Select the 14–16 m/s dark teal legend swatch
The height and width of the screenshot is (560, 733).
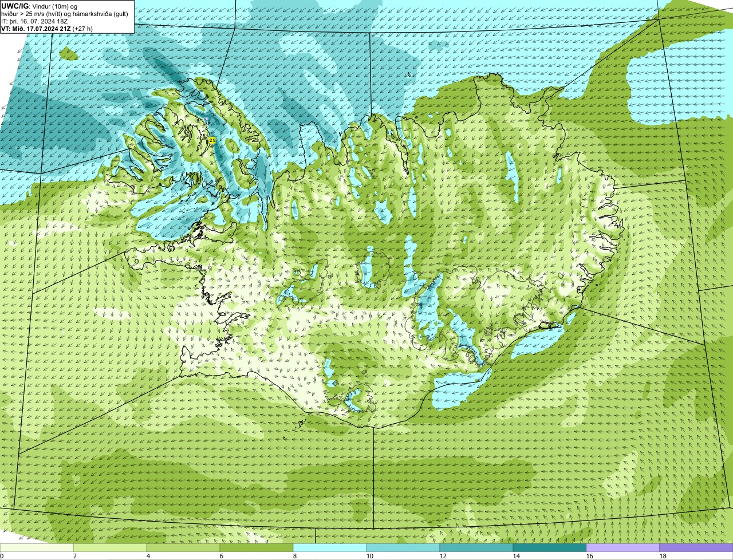click(x=550, y=548)
